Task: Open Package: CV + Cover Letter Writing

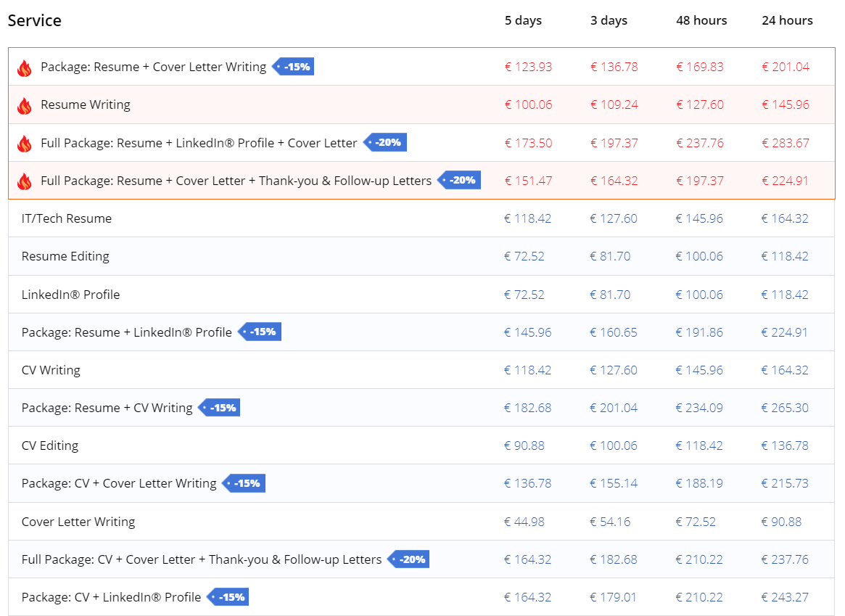Action: pyautogui.click(x=119, y=483)
